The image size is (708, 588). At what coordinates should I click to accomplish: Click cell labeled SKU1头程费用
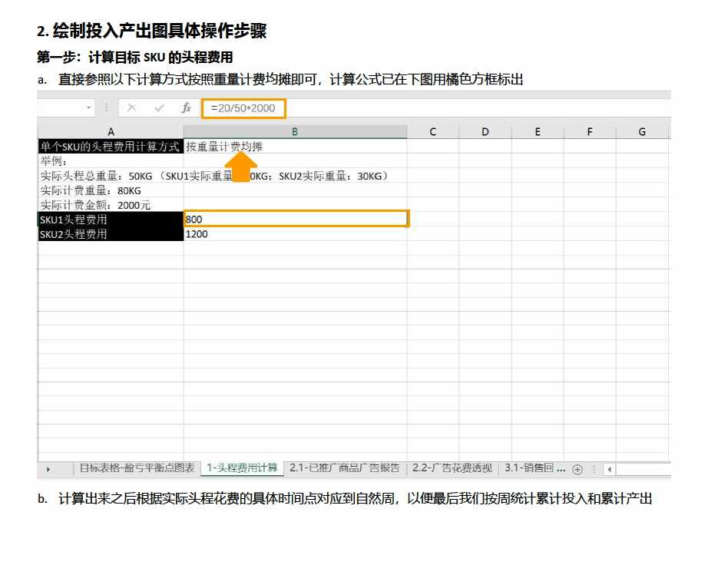[x=111, y=220]
